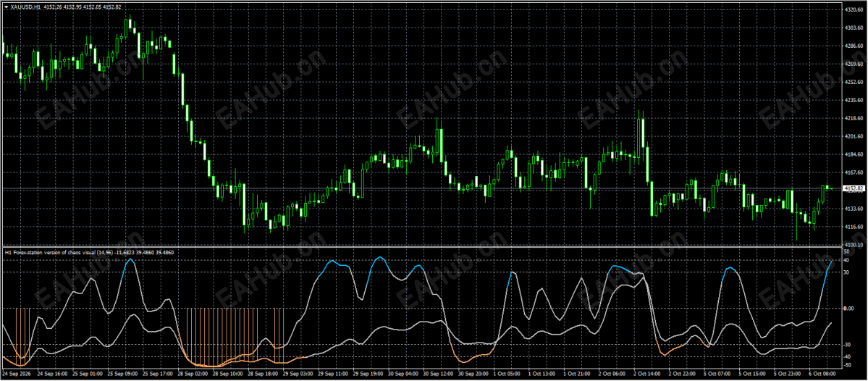Click the '24 Sep 16:00' time label
This screenshot has height=381, width=868.
click(x=52, y=374)
